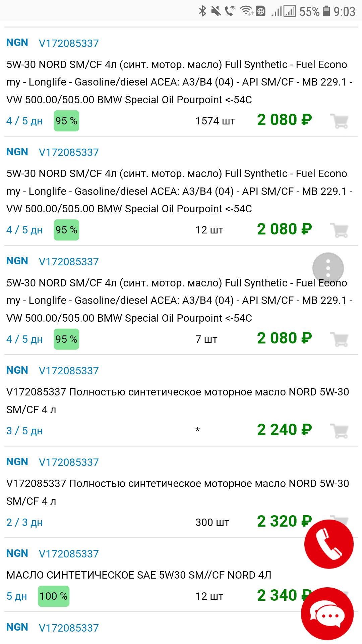Open the red chat bubble button
The image size is (362, 644).
327,613
